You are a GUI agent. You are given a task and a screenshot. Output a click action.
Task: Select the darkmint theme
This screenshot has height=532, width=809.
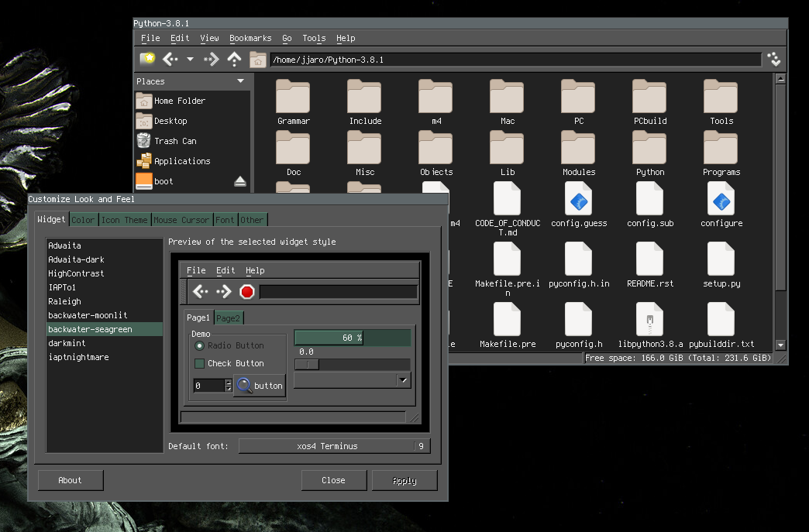click(105, 343)
